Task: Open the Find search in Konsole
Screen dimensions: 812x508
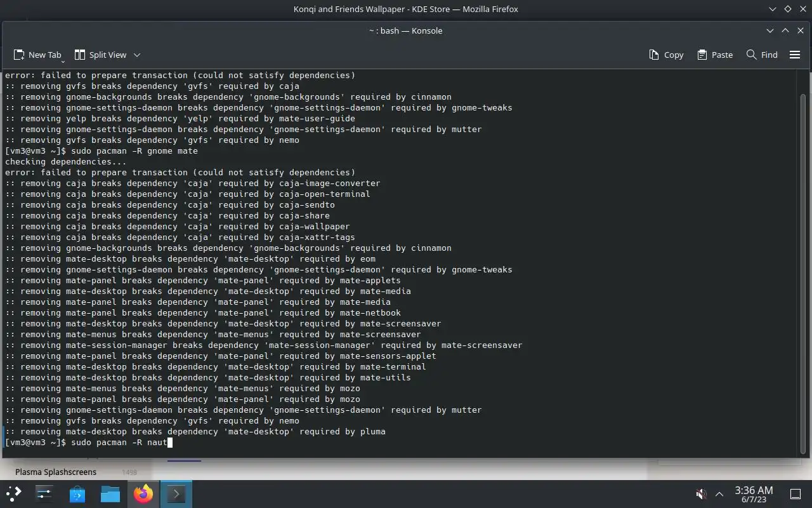Action: tap(762, 55)
